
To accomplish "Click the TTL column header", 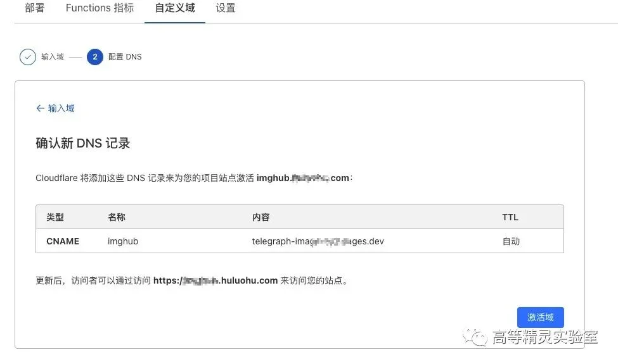I will point(510,217).
